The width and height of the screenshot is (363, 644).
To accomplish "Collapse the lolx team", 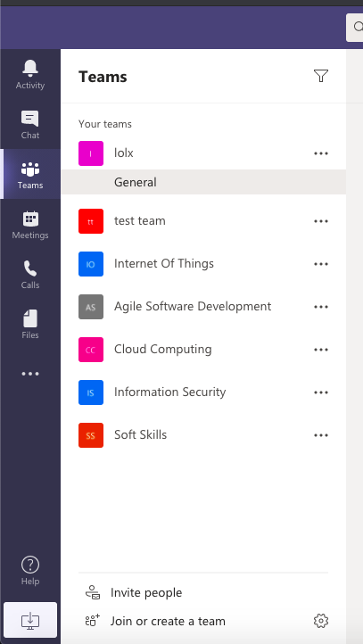I will (x=203, y=153).
